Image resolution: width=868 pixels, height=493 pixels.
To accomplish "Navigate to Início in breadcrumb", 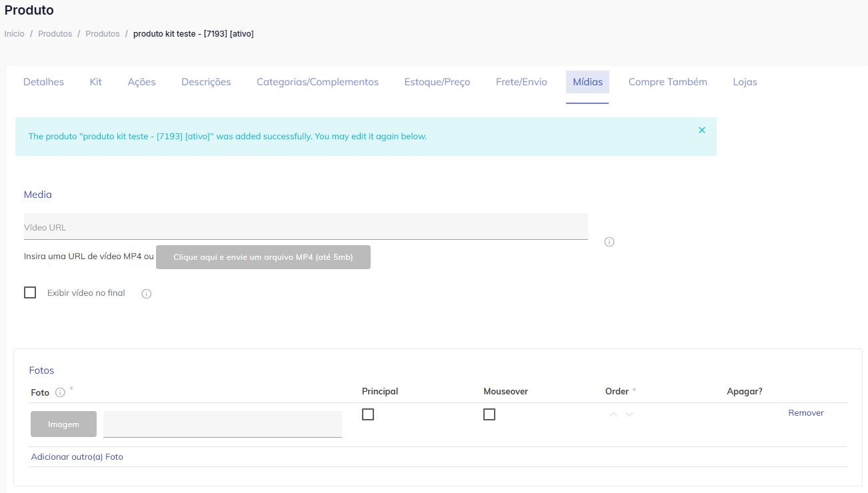I will 14,34.
